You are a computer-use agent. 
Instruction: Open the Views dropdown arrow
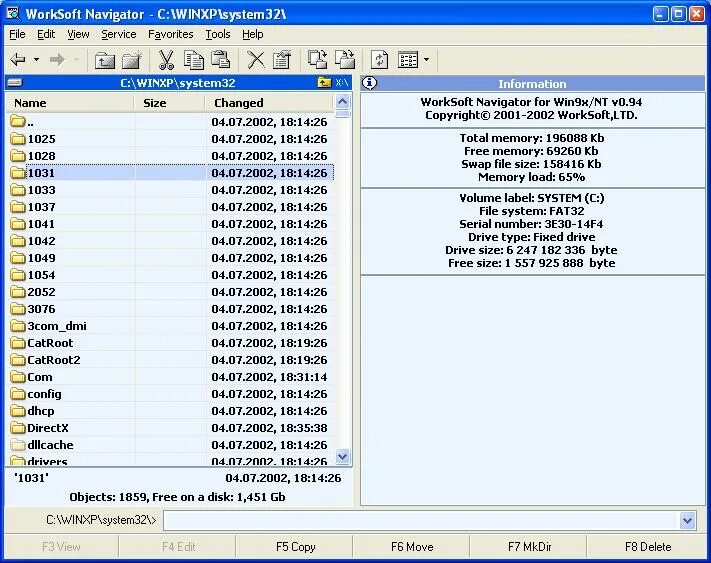(426, 59)
